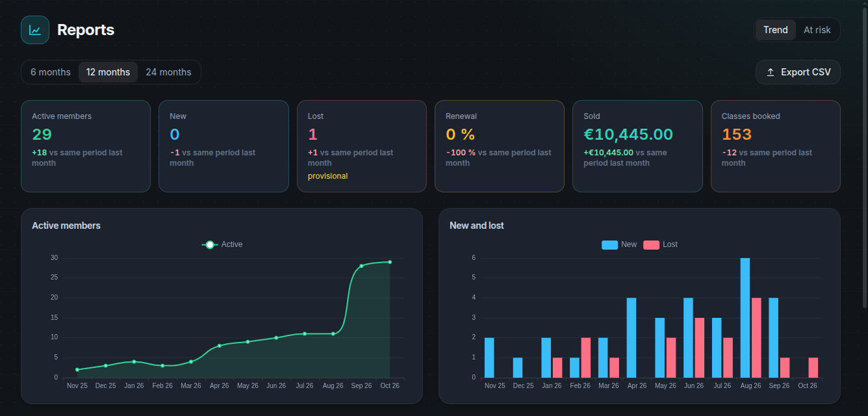Switch to the At risk view
Image resolution: width=868 pixels, height=416 pixels.
817,30
